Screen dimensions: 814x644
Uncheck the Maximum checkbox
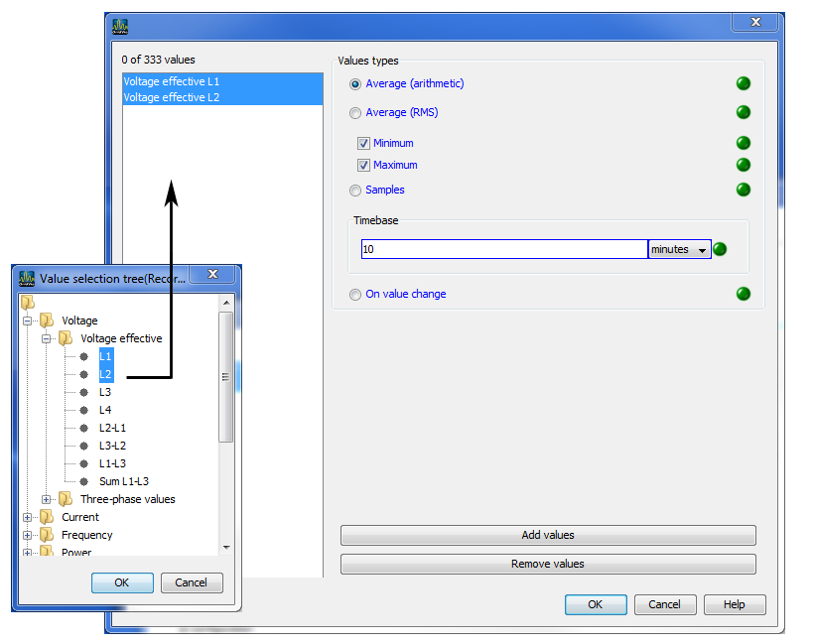click(x=363, y=166)
